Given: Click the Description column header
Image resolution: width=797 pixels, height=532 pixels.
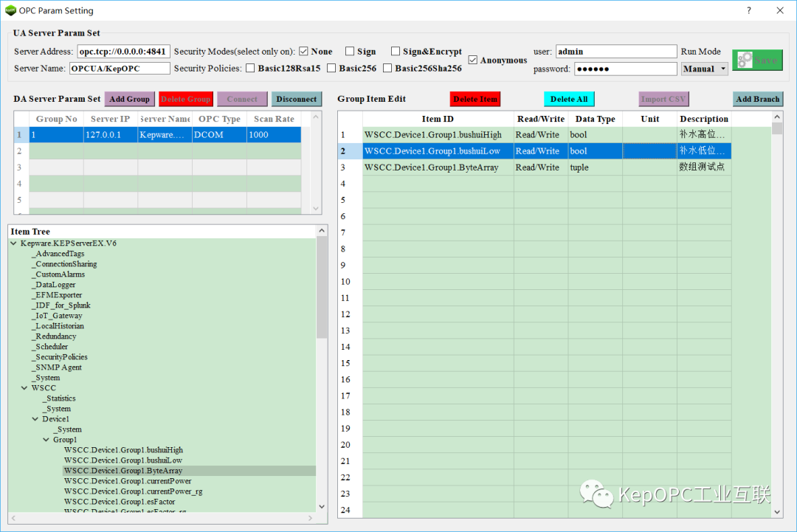Looking at the screenshot, I should [x=704, y=119].
